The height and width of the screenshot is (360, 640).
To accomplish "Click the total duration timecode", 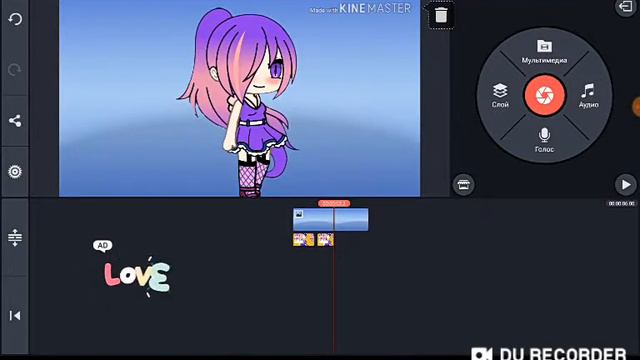I will pyautogui.click(x=622, y=203).
